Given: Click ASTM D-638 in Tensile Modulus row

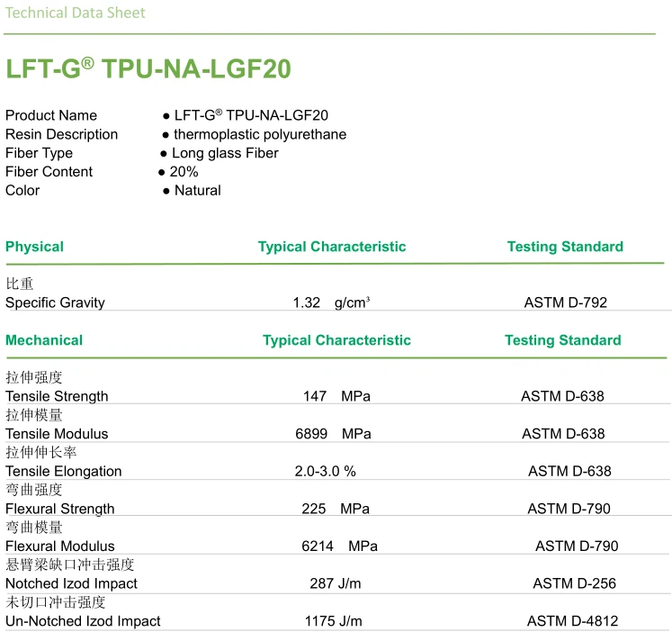Looking at the screenshot, I should pos(563,434).
